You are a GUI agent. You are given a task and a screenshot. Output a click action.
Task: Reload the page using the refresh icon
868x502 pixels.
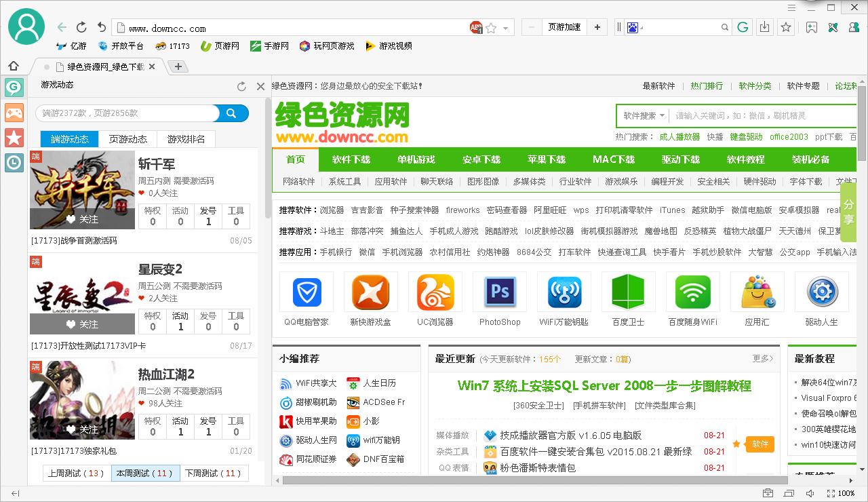[x=81, y=27]
